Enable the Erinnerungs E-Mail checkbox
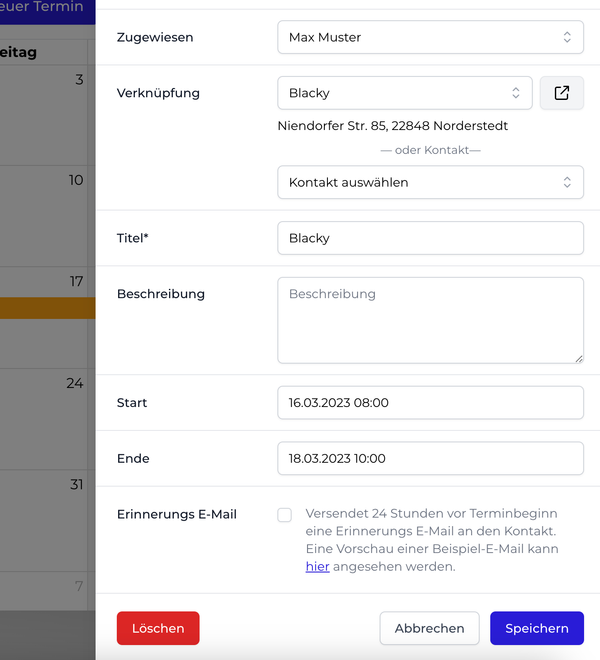The width and height of the screenshot is (600, 660). pos(285,515)
